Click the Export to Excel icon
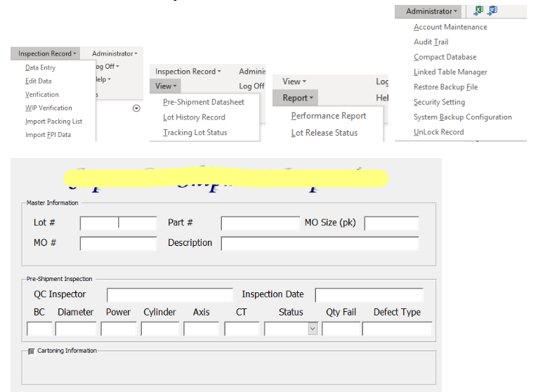 [479, 11]
